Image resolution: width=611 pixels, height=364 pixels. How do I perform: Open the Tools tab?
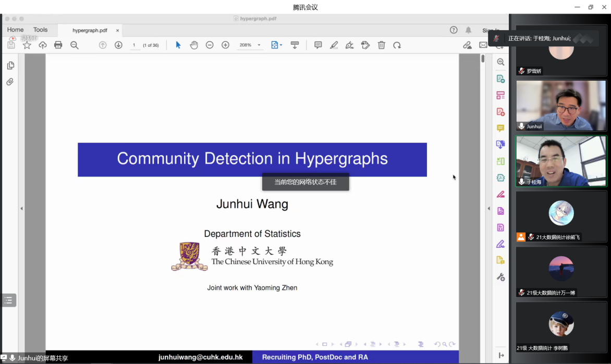(x=40, y=30)
